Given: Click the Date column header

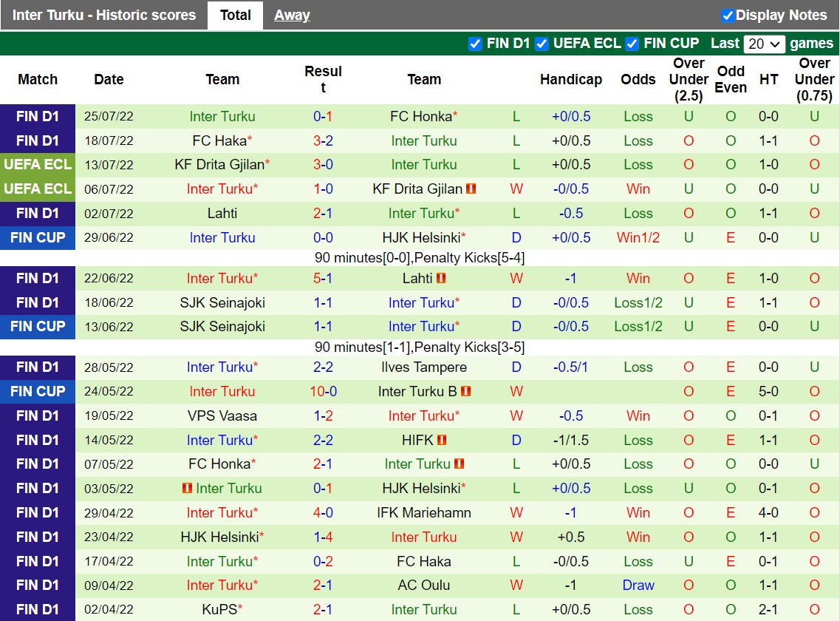Looking at the screenshot, I should click(x=109, y=79).
